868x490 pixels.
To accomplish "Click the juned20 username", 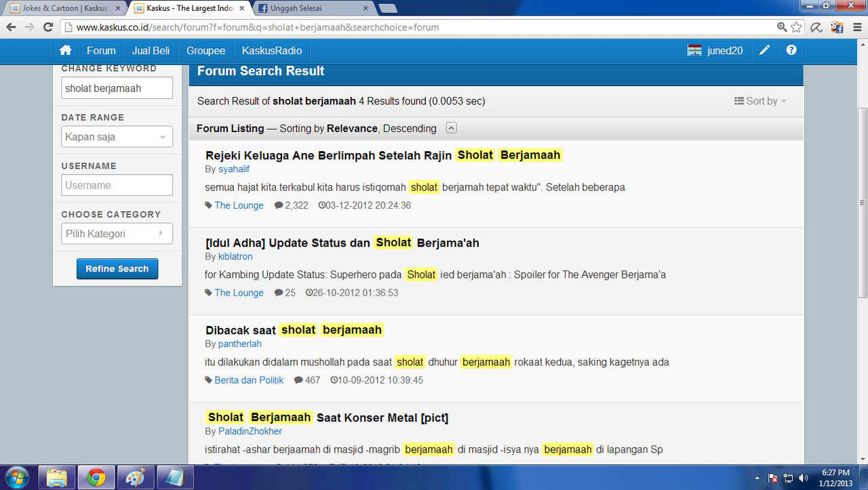I will [725, 50].
